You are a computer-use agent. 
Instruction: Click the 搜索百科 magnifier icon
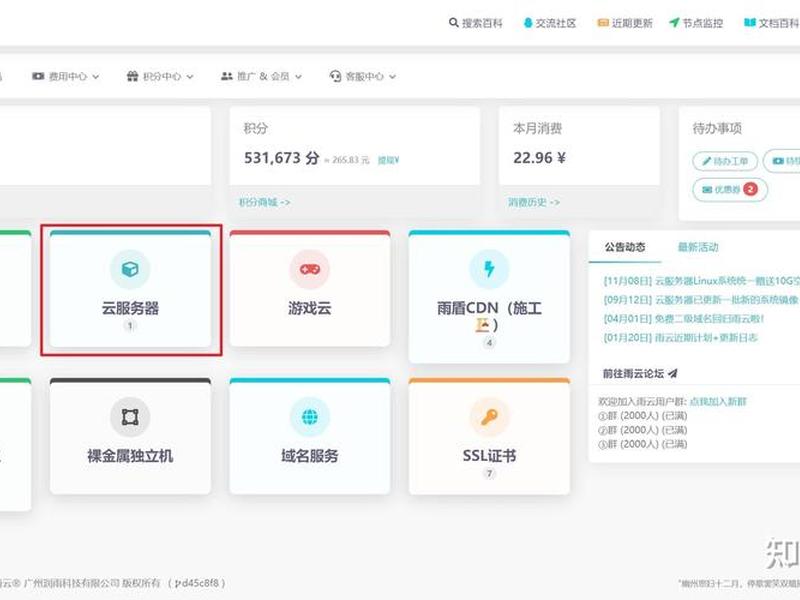[x=453, y=23]
